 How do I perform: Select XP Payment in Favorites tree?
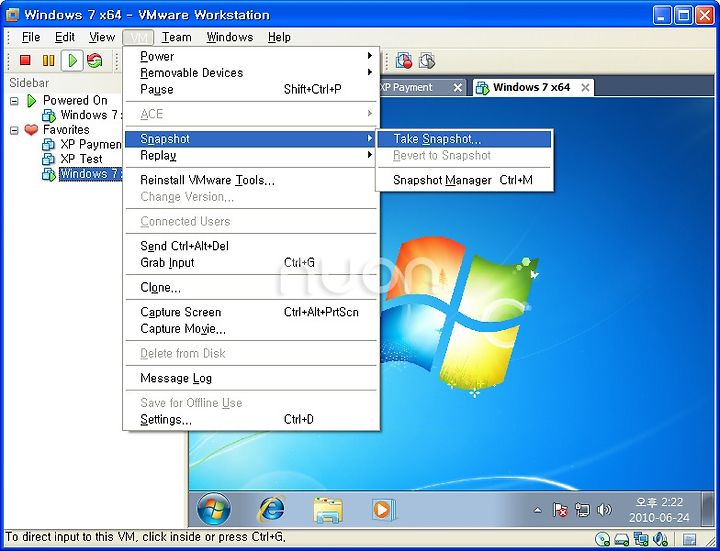coord(81,145)
